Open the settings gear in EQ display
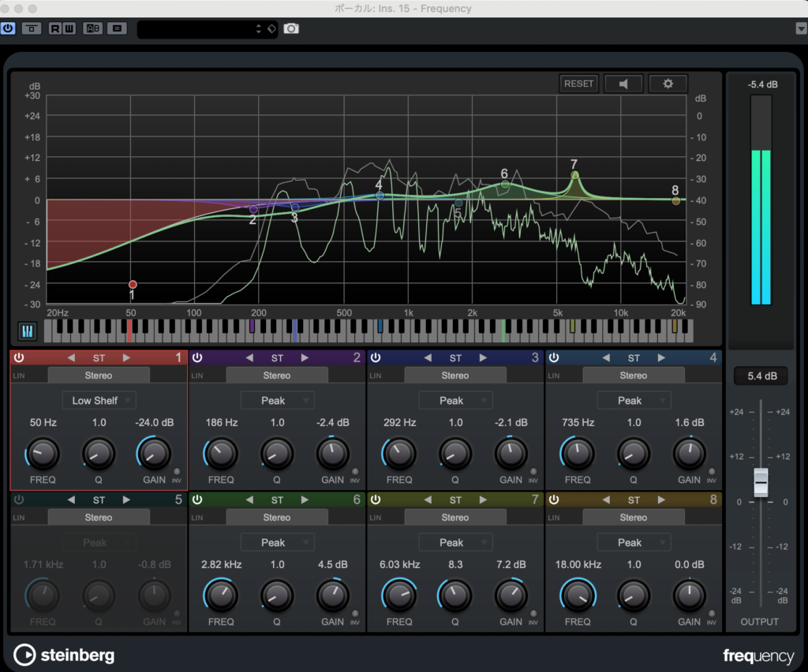808x672 pixels. (x=668, y=84)
